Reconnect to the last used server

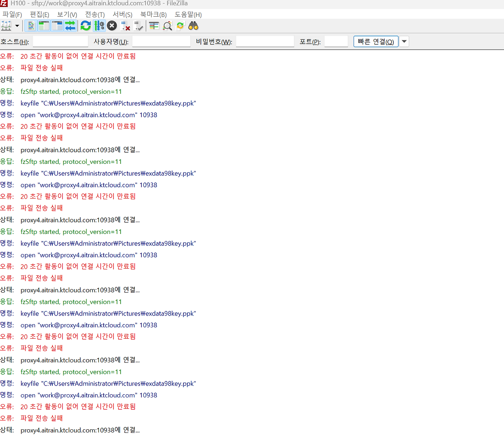coord(138,26)
